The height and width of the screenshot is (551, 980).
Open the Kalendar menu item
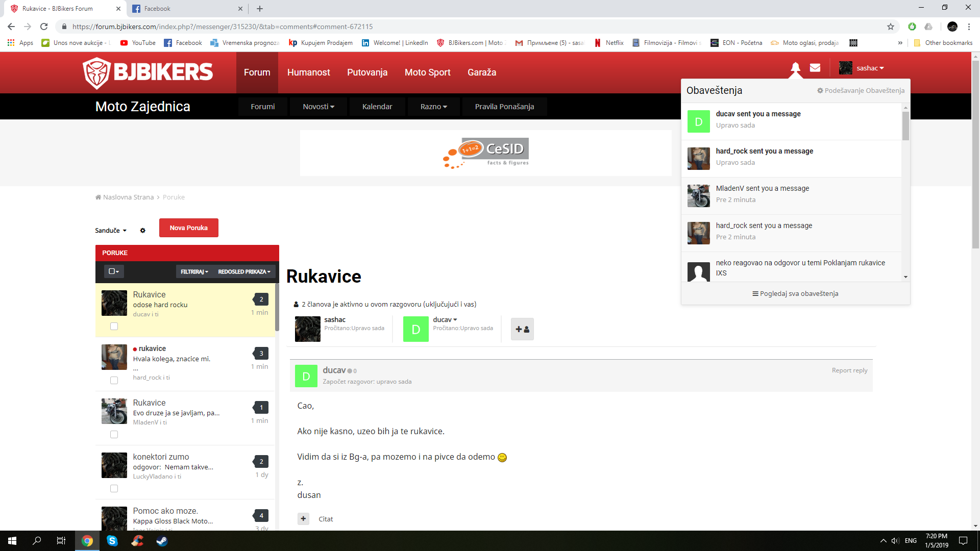tap(377, 107)
